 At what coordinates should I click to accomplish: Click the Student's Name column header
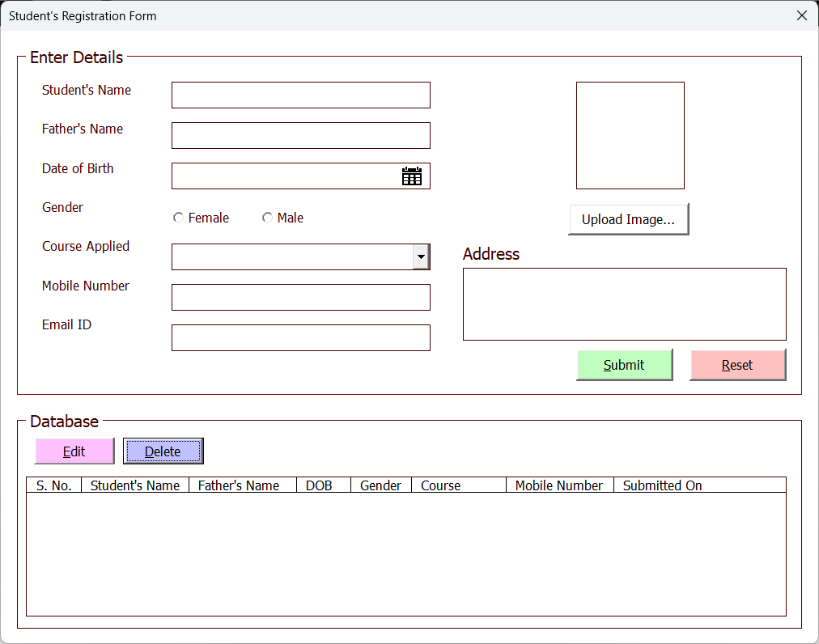tap(135, 485)
